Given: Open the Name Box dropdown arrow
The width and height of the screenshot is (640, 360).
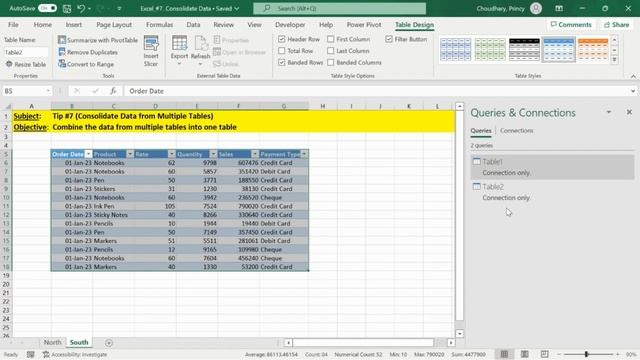Looking at the screenshot, I should point(48,91).
